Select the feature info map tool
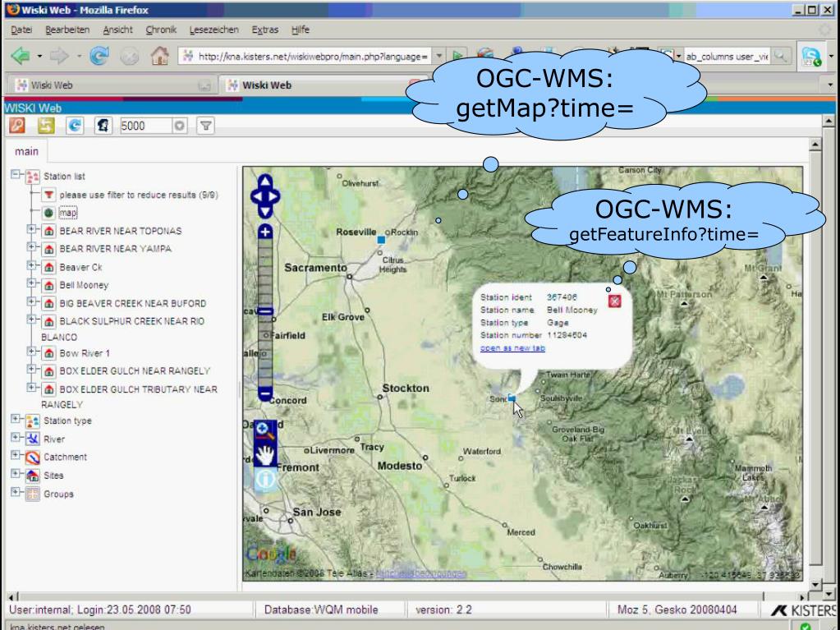Screen dimensions: 840x630 (265, 479)
